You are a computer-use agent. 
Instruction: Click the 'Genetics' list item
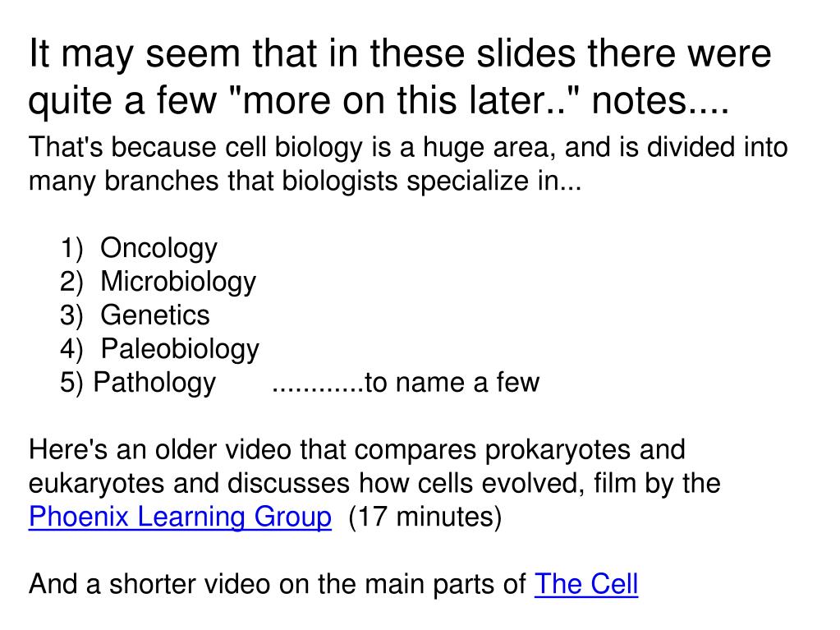point(155,315)
